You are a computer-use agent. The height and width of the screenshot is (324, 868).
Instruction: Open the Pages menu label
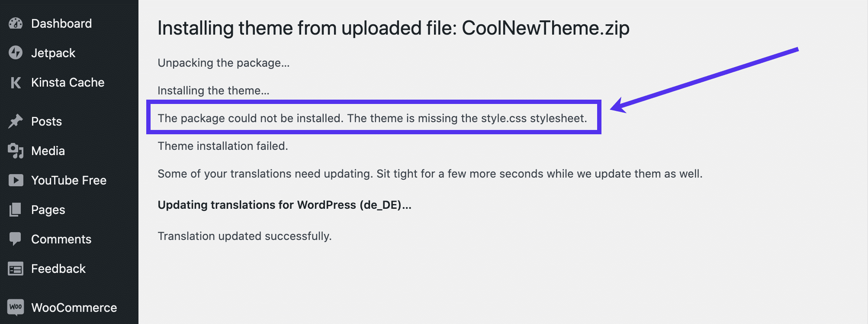click(48, 210)
